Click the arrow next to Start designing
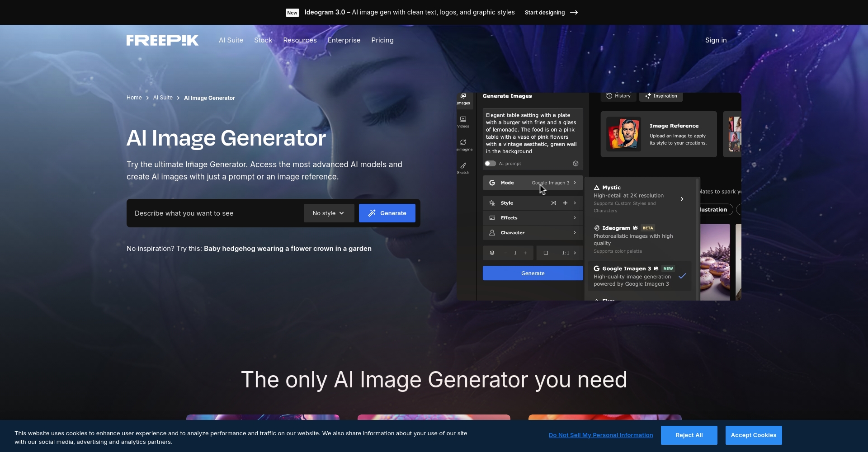 click(x=574, y=13)
